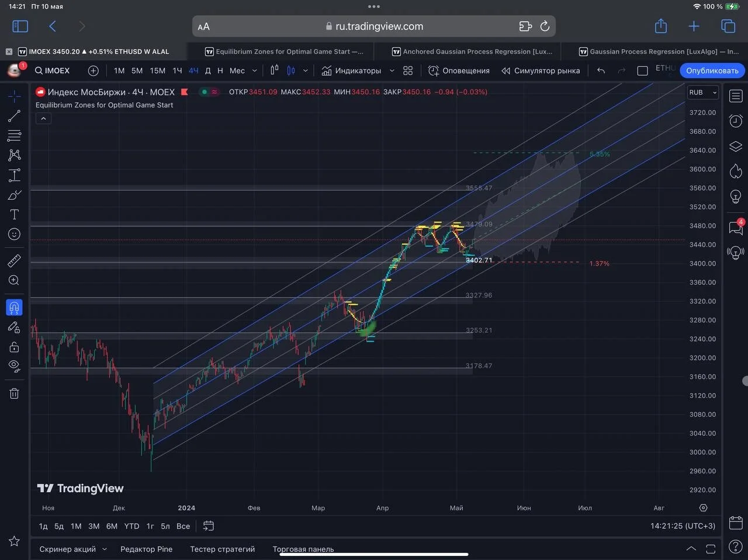Open the chart patterns tool group

14,155
